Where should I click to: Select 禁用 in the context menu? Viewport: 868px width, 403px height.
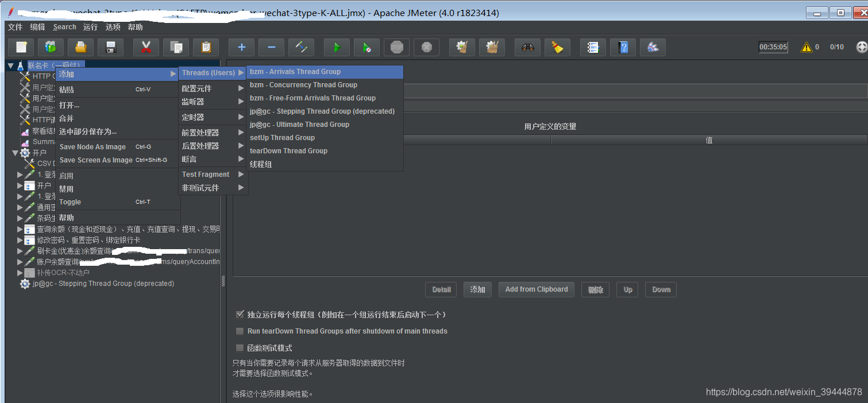pos(118,189)
